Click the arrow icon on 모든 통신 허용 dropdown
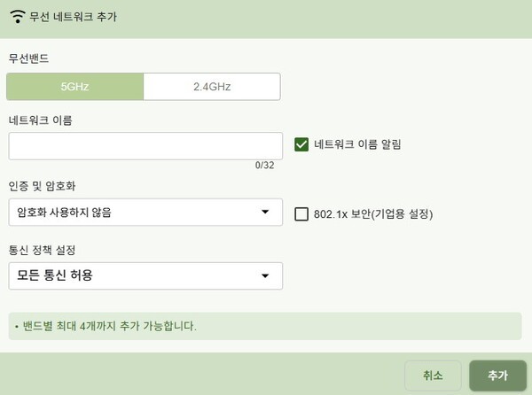 (265, 275)
